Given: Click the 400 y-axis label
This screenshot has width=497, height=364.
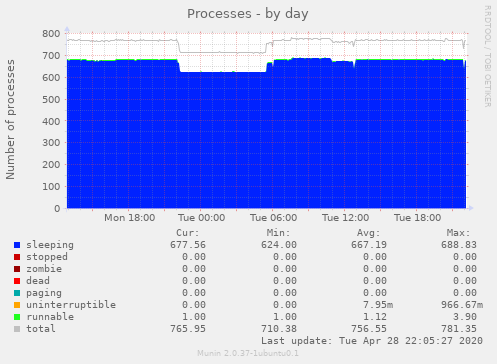Looking at the screenshot, I should click(51, 121).
